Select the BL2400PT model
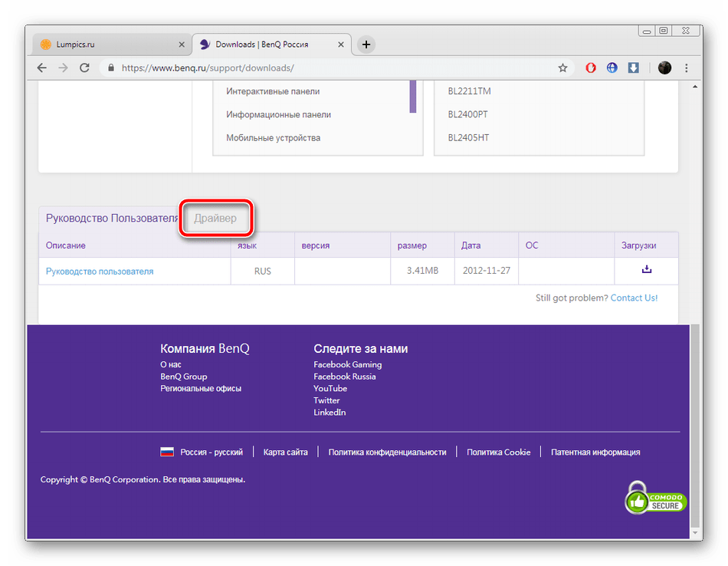The width and height of the screenshot is (728, 566). click(x=468, y=114)
